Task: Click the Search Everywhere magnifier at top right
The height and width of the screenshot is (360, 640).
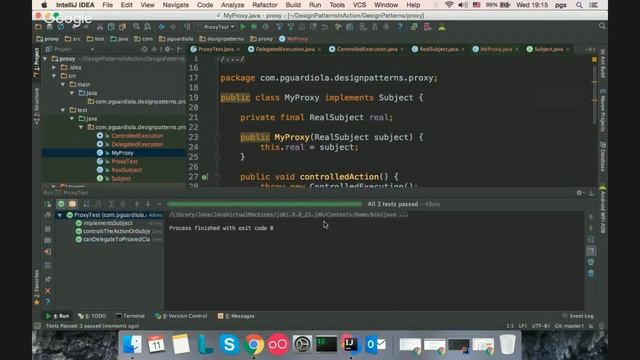Action: pos(602,26)
